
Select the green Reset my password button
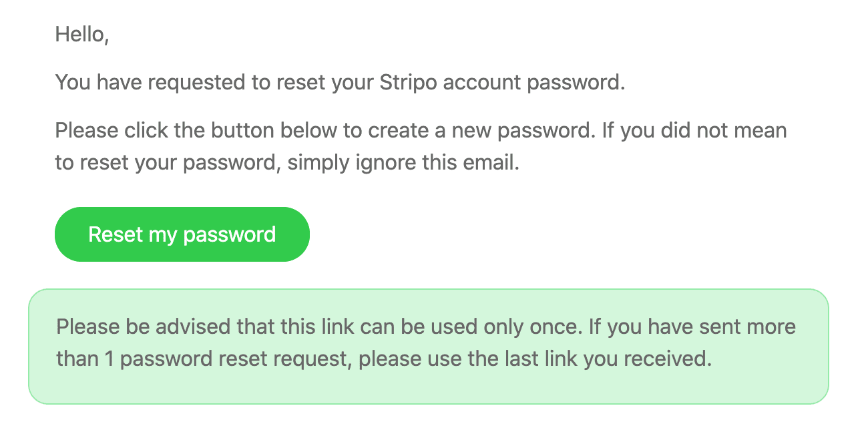click(182, 234)
